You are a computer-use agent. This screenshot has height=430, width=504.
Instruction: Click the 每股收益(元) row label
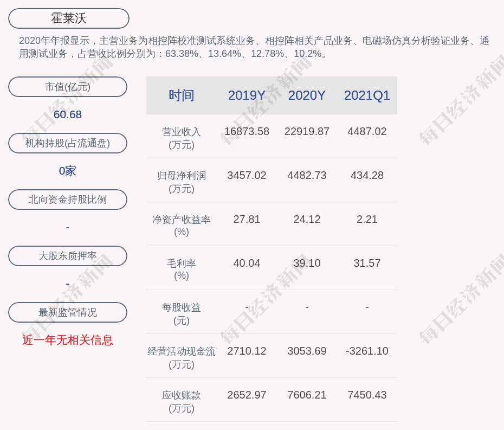pos(182,313)
